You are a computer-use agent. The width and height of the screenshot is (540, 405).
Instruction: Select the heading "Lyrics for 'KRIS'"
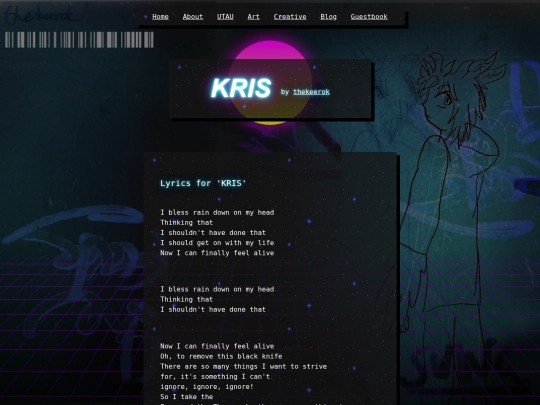203,183
